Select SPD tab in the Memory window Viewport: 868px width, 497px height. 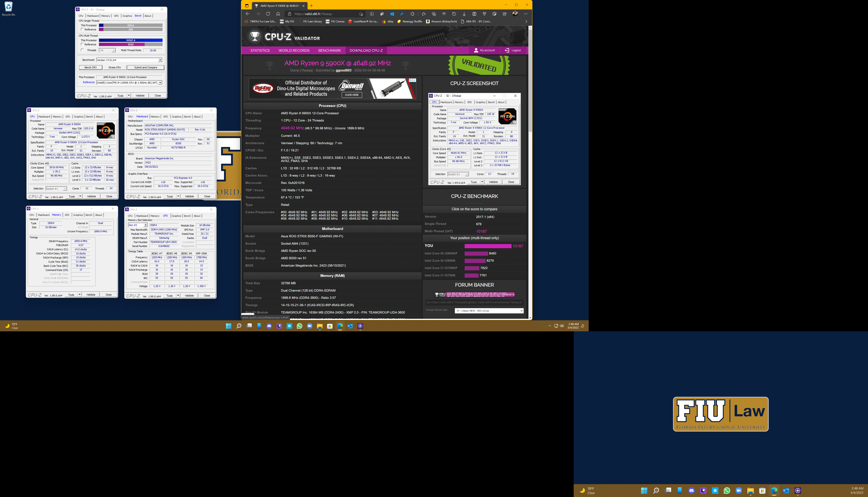(x=67, y=215)
